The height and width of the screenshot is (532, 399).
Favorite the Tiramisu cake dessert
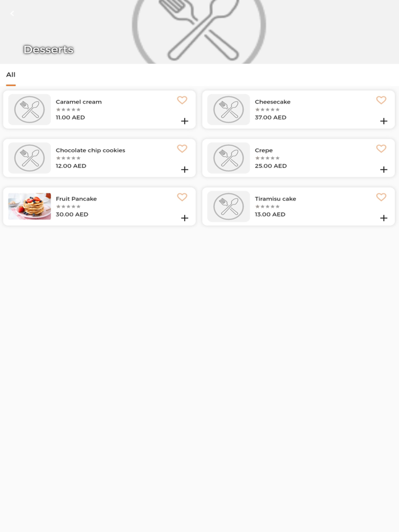[x=381, y=197]
